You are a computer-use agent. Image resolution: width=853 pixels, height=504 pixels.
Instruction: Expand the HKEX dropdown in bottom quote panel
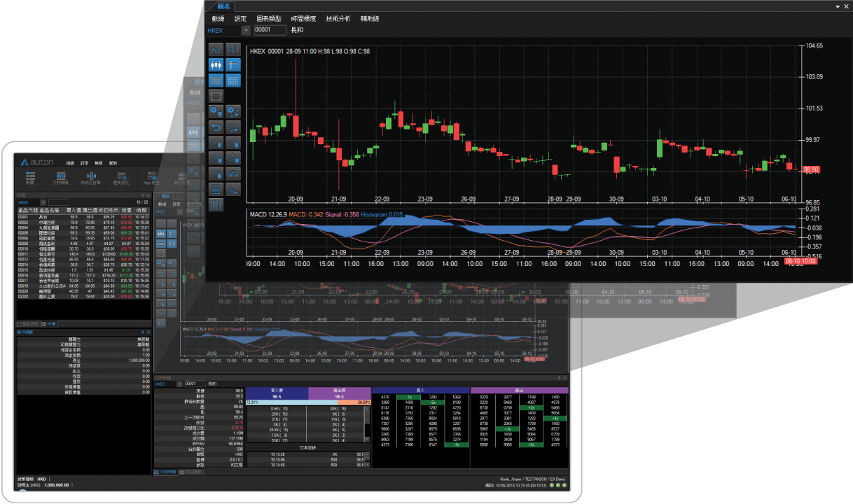tap(180, 384)
